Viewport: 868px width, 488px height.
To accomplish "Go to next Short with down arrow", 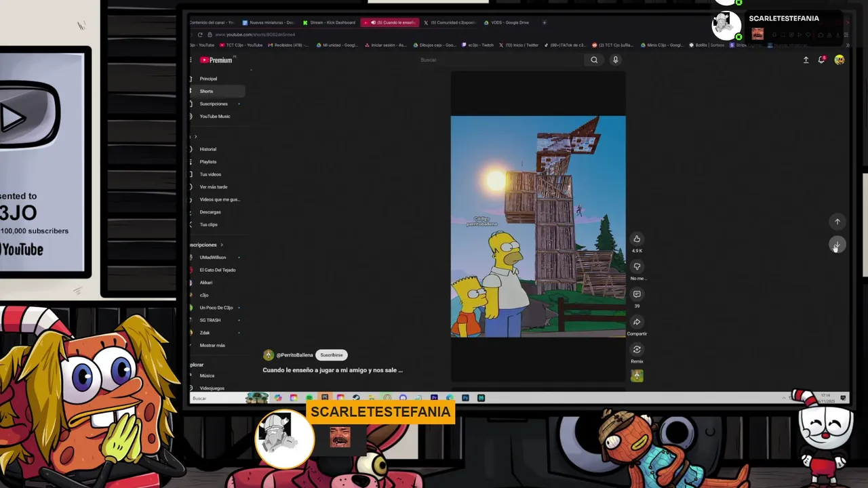I will pyautogui.click(x=837, y=245).
